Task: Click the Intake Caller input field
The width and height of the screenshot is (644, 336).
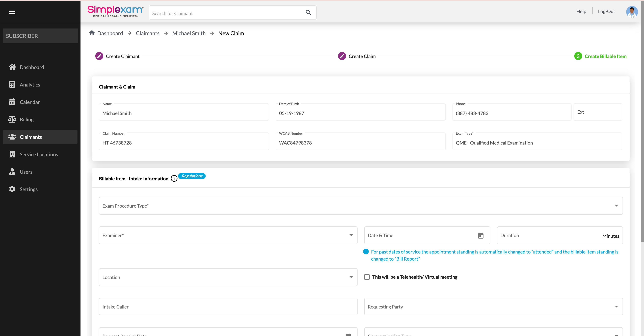Action: click(x=228, y=307)
